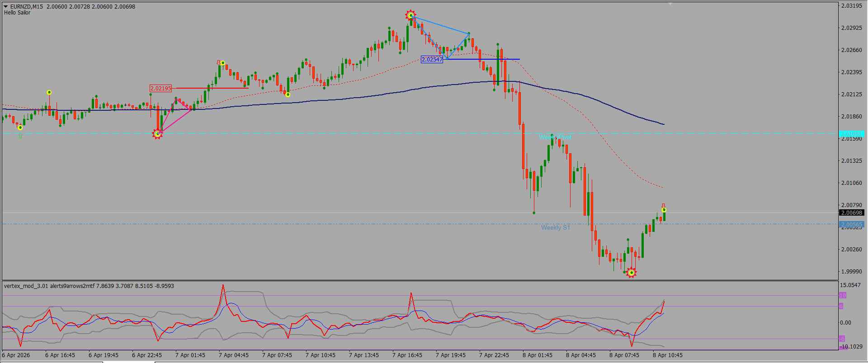The image size is (868, 363).
Task: Select the 2.02195 red price label
Action: [161, 88]
